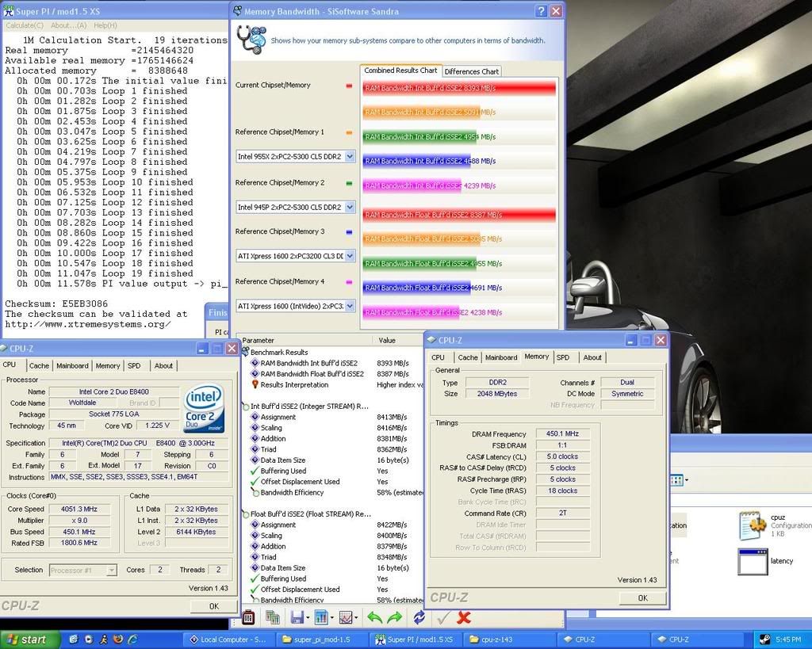The width and height of the screenshot is (812, 649).
Task: Click the line graph icon in Sandra's toolbar
Action: pyautogui.click(x=346, y=617)
